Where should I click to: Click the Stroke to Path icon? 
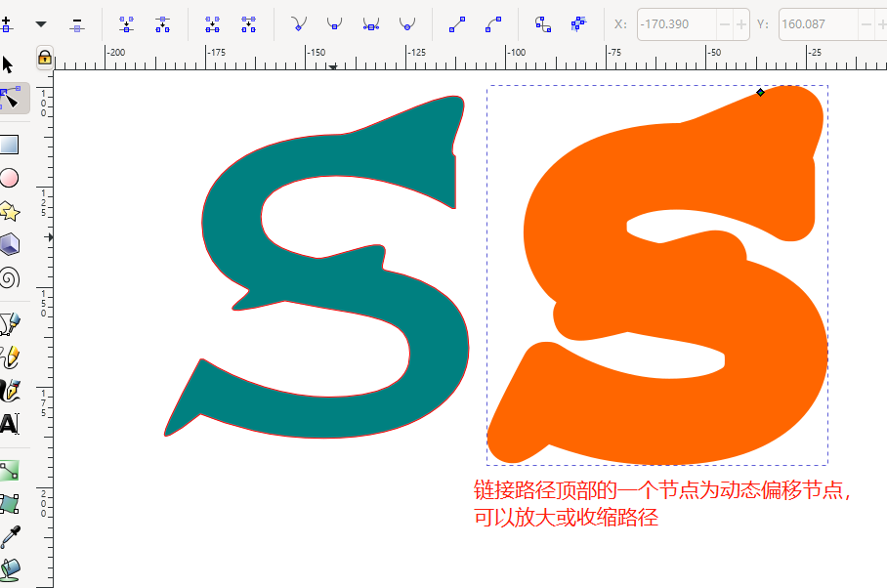coord(578,24)
